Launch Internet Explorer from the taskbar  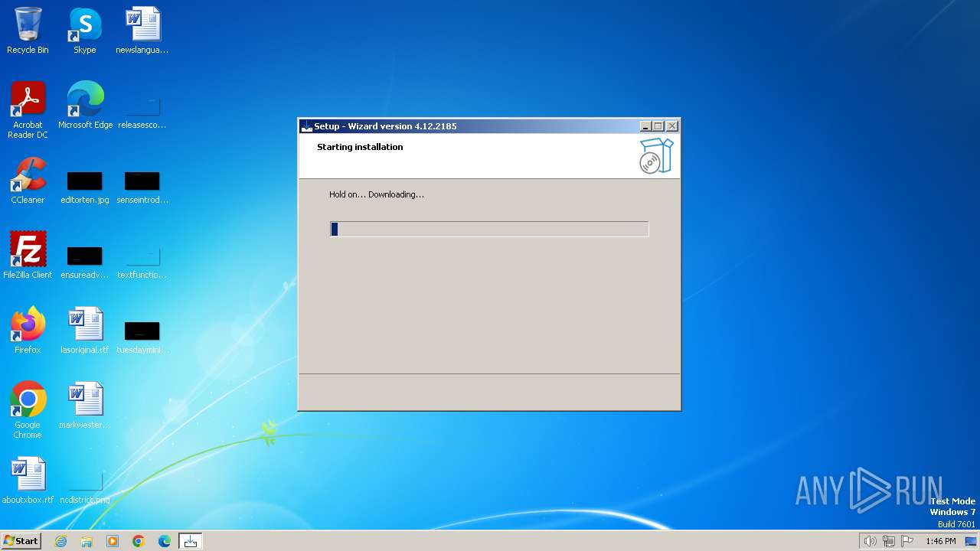point(60,541)
